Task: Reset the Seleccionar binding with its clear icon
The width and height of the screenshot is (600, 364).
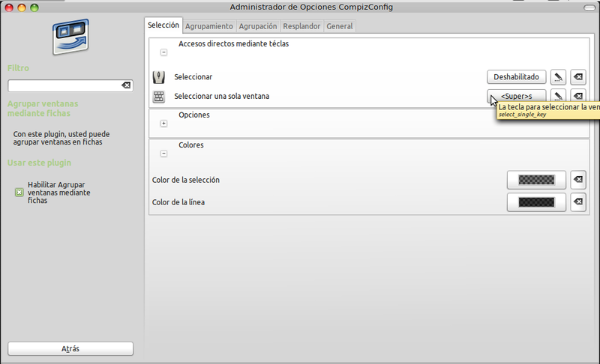Action: click(577, 77)
